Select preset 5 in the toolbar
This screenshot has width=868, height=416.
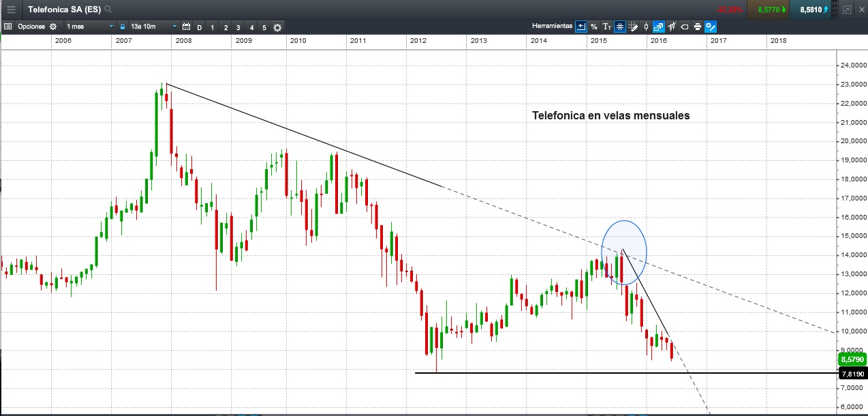point(264,27)
